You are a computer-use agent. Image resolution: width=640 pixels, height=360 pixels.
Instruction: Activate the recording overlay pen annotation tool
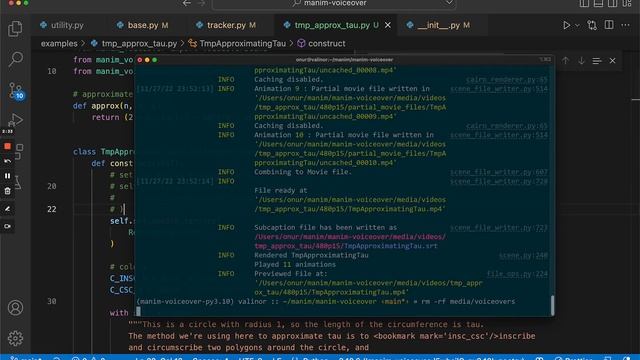click(x=7, y=209)
